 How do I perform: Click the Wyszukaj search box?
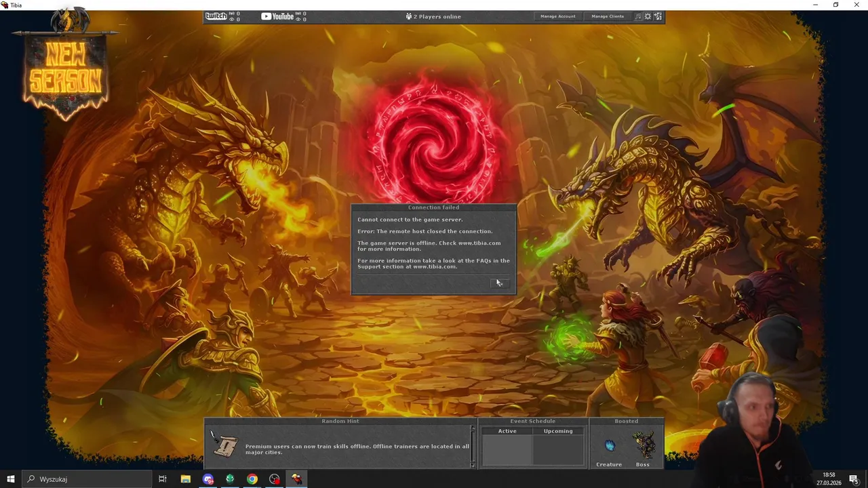point(86,479)
